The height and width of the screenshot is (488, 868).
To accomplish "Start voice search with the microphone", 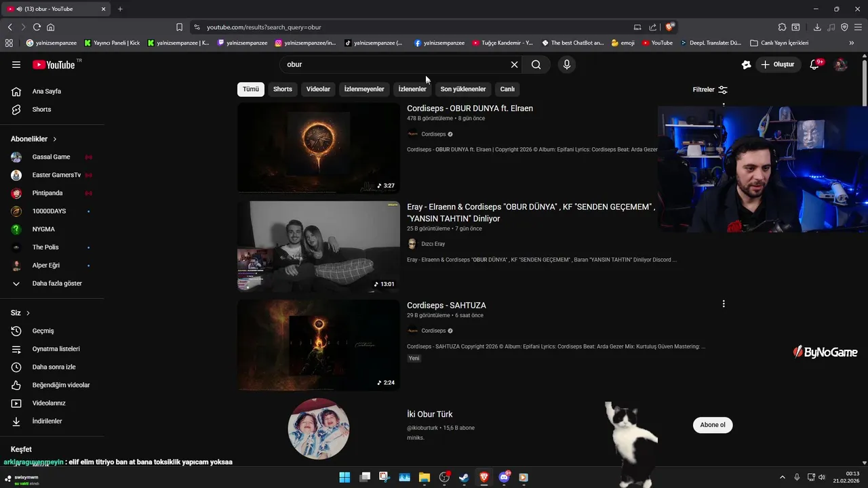I will (x=567, y=64).
